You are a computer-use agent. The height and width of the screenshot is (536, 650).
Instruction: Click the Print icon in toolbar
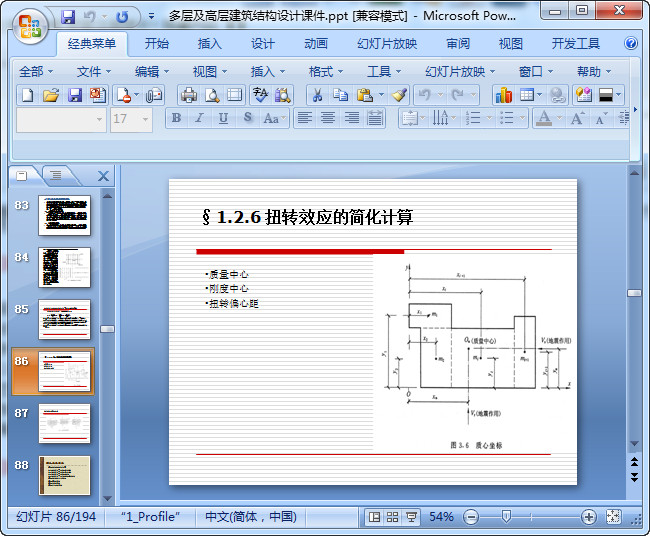[189, 95]
